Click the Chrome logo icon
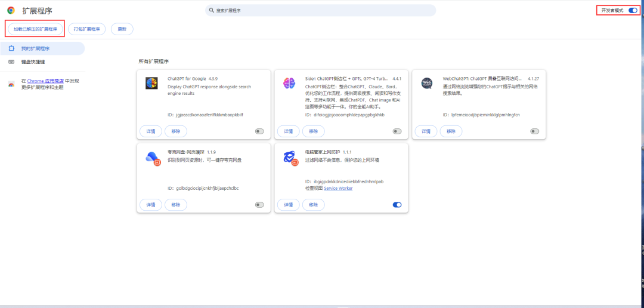Viewport: 644px width, 308px height. (x=11, y=11)
